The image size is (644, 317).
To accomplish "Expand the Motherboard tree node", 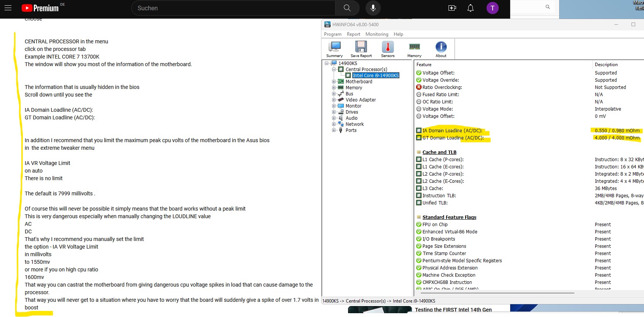I will [x=334, y=82].
